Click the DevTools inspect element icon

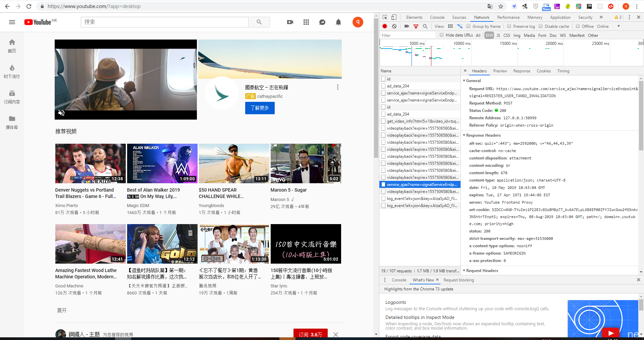pyautogui.click(x=385, y=17)
